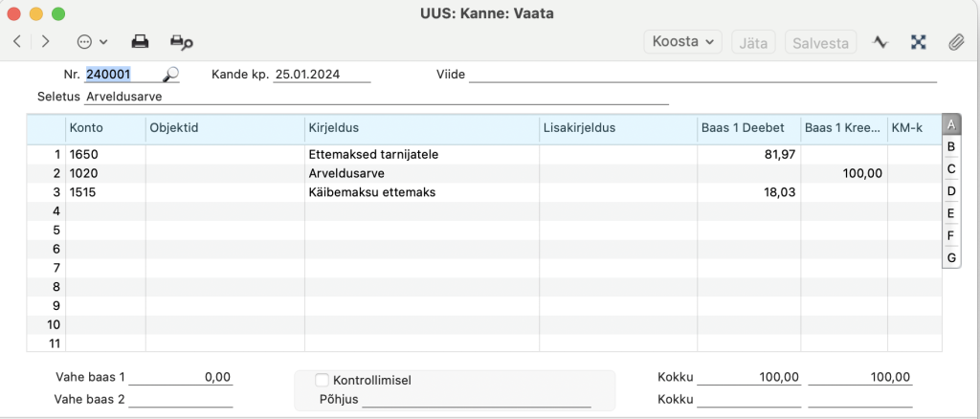The image size is (980, 419).
Task: Switch to the B tab
Action: pyautogui.click(x=950, y=146)
